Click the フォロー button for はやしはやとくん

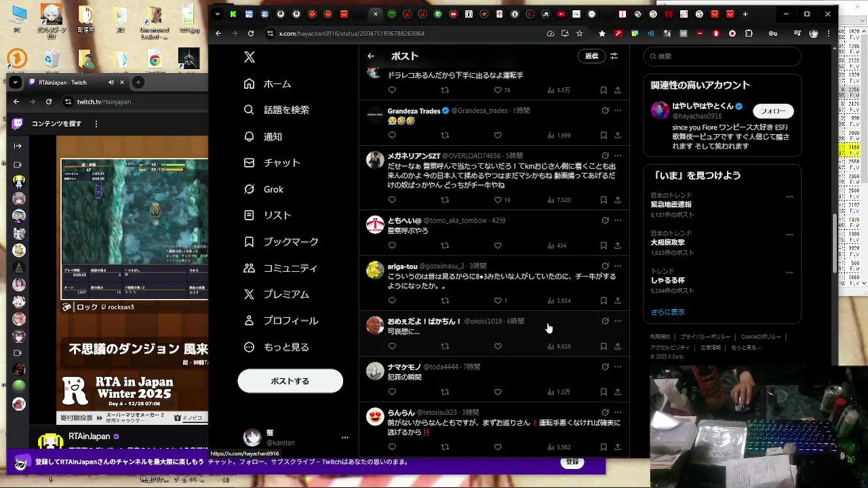point(773,111)
